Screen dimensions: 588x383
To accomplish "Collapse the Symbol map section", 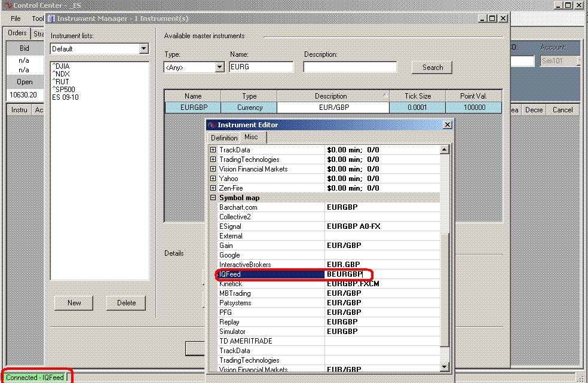I will (213, 198).
